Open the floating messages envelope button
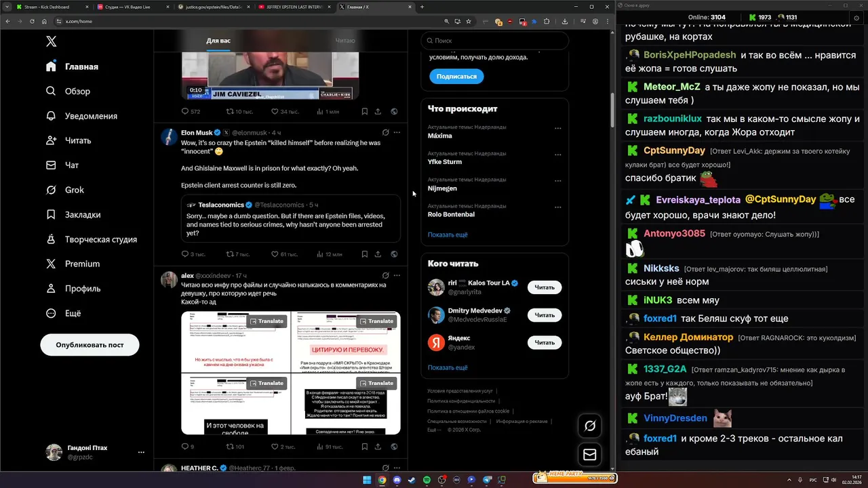 tap(590, 455)
